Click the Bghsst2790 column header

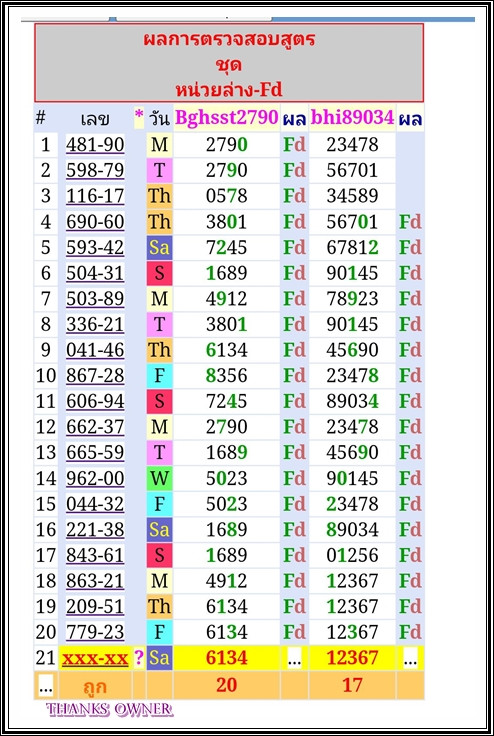226,118
